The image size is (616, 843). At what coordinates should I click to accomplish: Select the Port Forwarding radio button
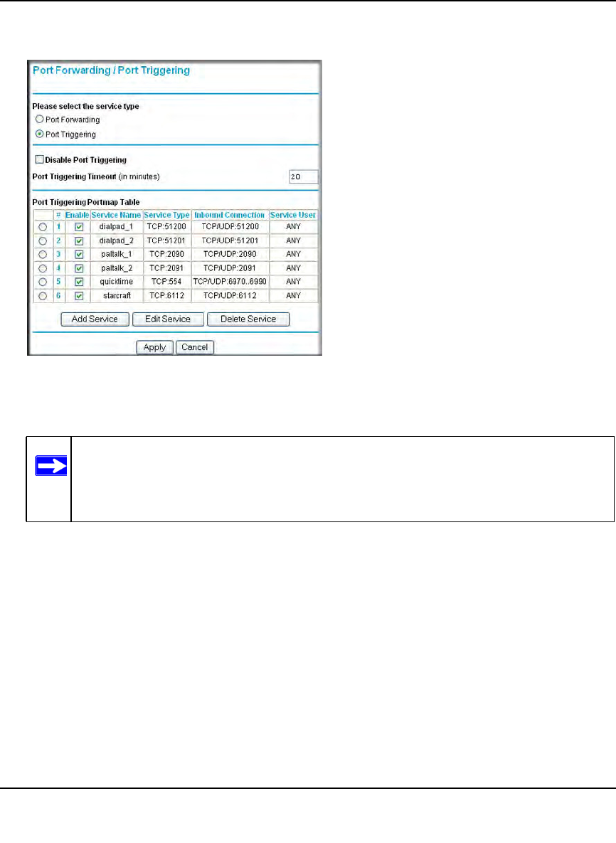[x=39, y=120]
